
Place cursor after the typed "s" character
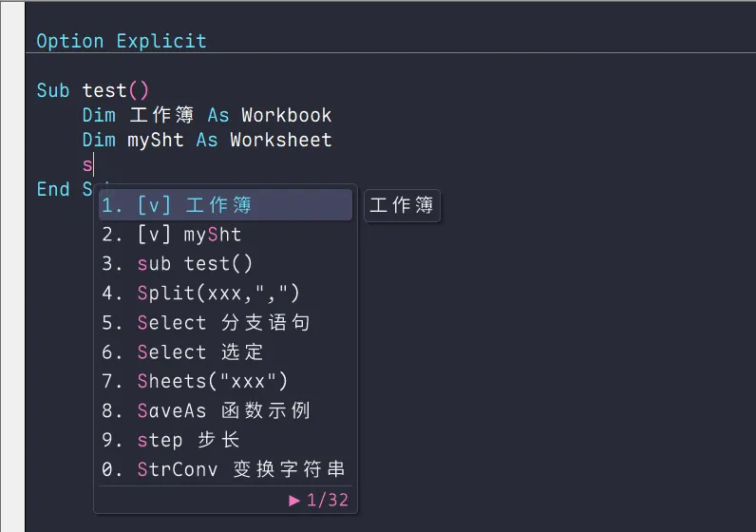[x=93, y=164]
